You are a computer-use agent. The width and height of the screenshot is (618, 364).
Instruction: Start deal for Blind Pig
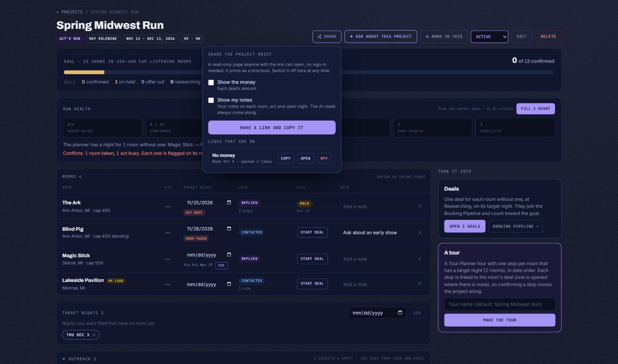point(312,232)
